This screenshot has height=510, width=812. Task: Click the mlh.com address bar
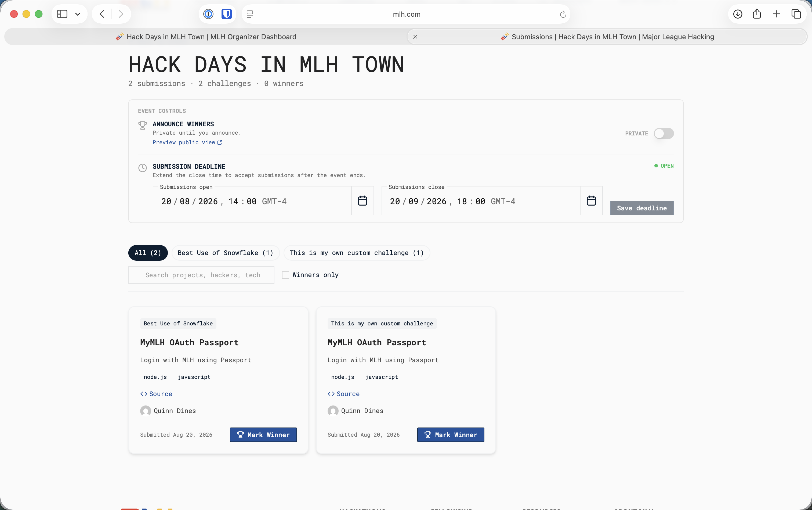click(x=406, y=14)
